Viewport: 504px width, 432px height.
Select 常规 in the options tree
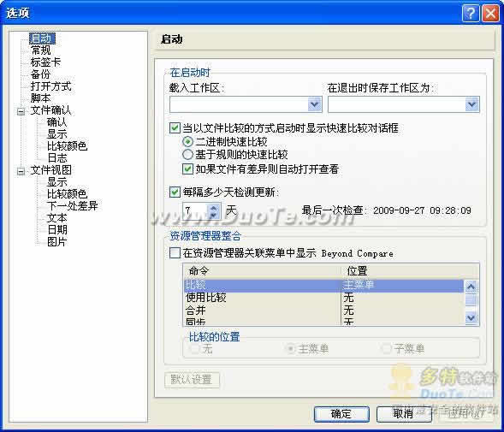click(41, 50)
